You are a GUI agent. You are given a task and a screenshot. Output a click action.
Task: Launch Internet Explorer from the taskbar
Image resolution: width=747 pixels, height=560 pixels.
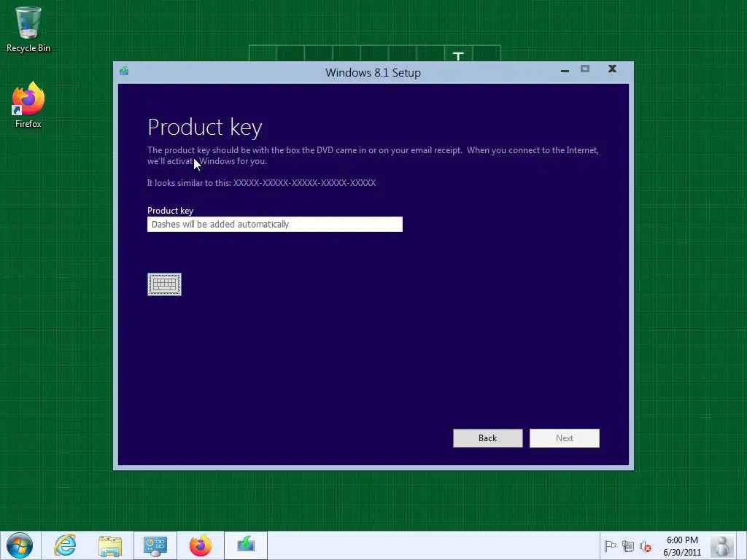pos(65,545)
